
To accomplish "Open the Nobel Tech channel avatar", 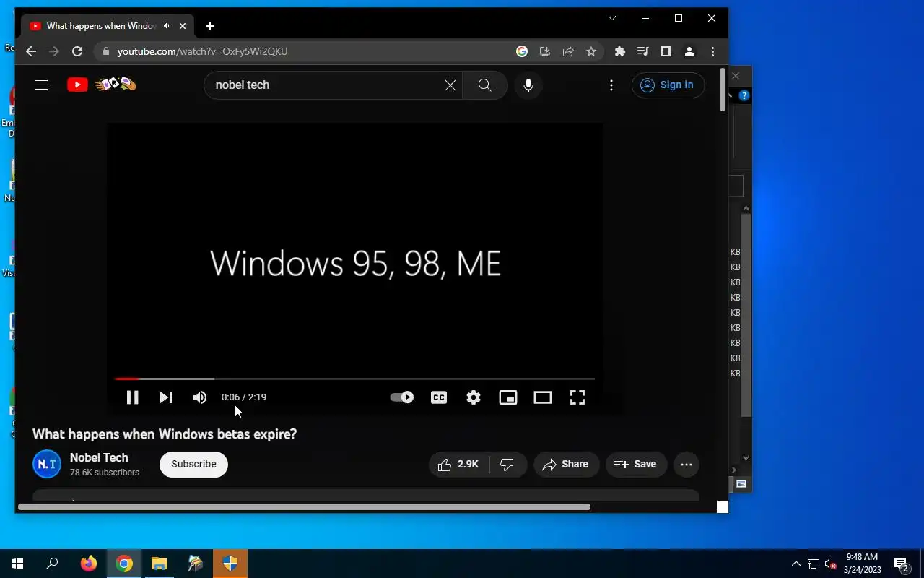I will [x=47, y=464].
